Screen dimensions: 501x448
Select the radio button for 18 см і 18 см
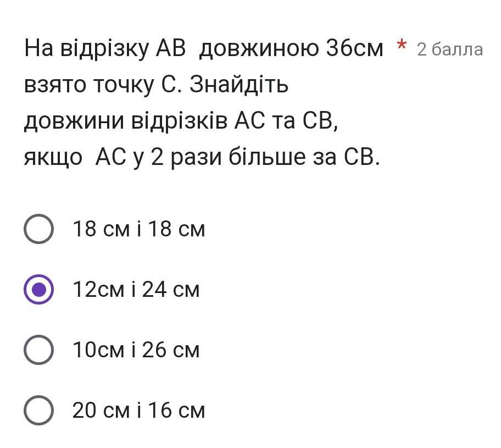tap(38, 229)
